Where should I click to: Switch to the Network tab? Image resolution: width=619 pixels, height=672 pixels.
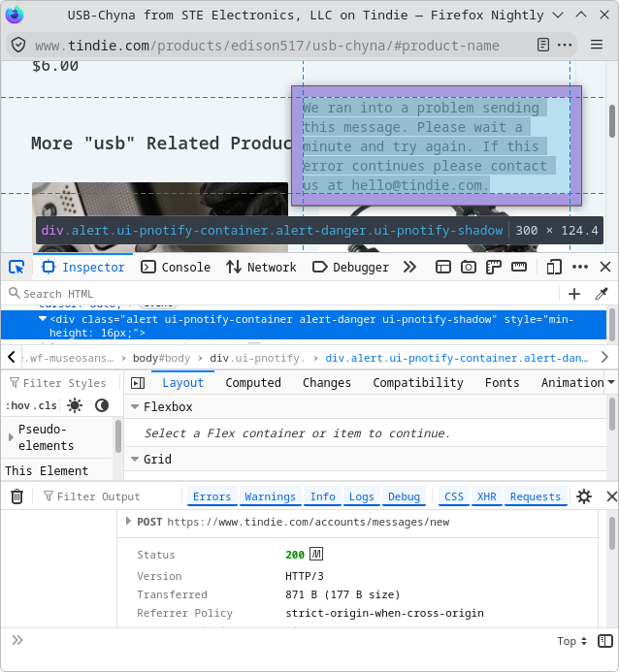(261, 267)
